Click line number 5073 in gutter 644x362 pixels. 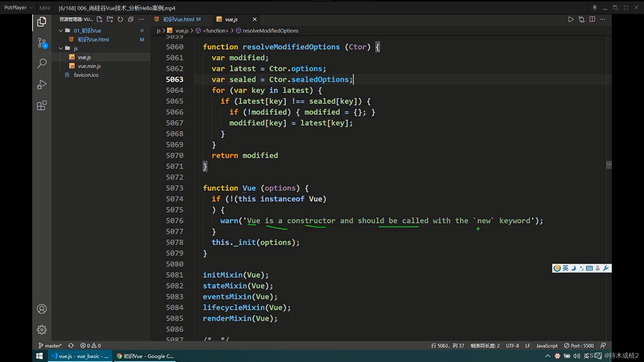coord(174,188)
